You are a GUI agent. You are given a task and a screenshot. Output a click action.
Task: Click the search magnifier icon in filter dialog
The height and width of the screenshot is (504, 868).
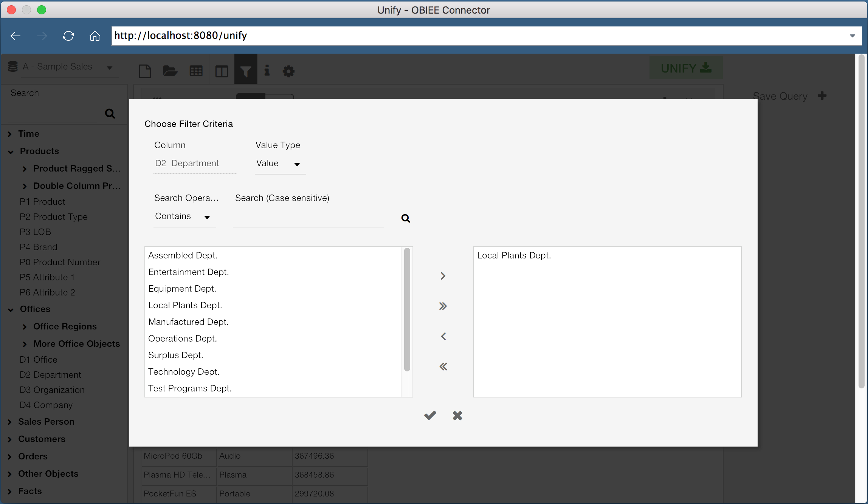[405, 218]
